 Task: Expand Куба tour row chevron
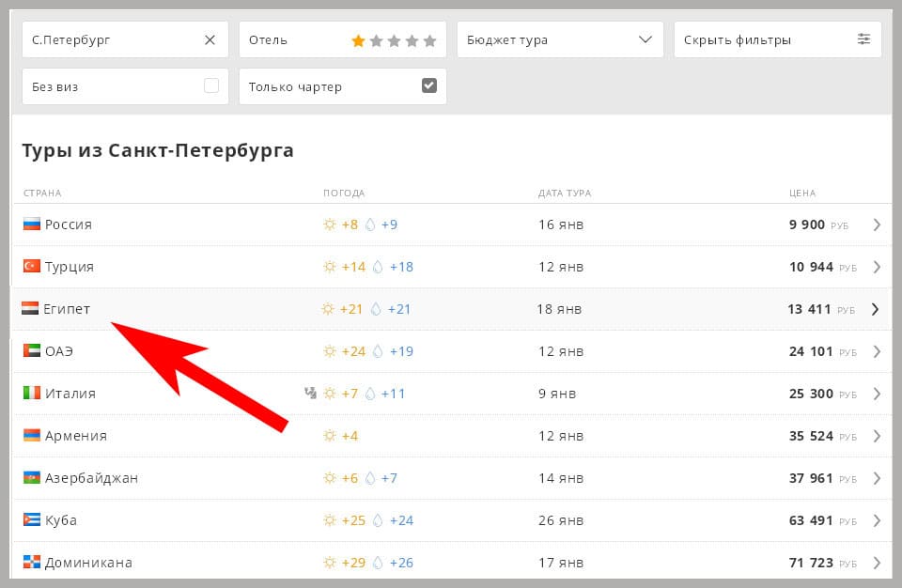pos(877,520)
